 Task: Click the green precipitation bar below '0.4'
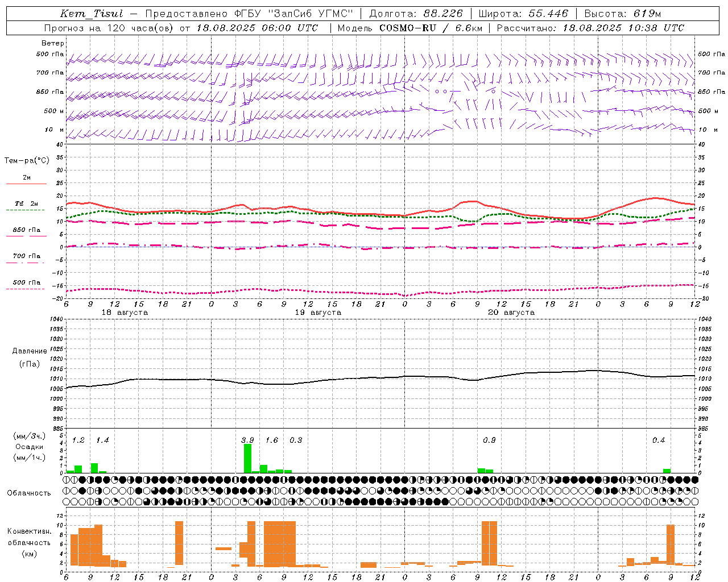click(667, 471)
